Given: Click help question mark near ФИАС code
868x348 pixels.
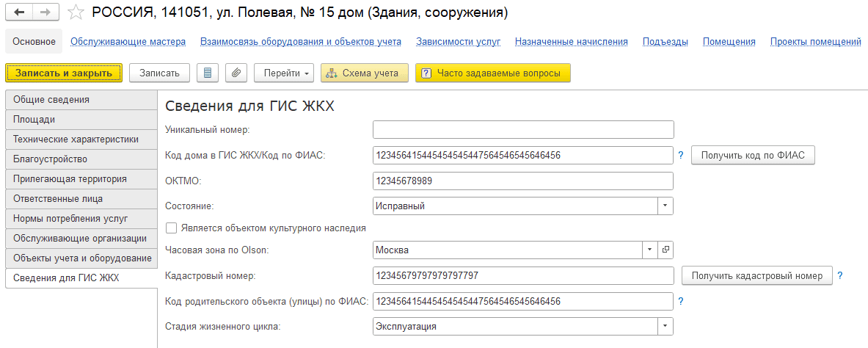Looking at the screenshot, I should point(681,156).
